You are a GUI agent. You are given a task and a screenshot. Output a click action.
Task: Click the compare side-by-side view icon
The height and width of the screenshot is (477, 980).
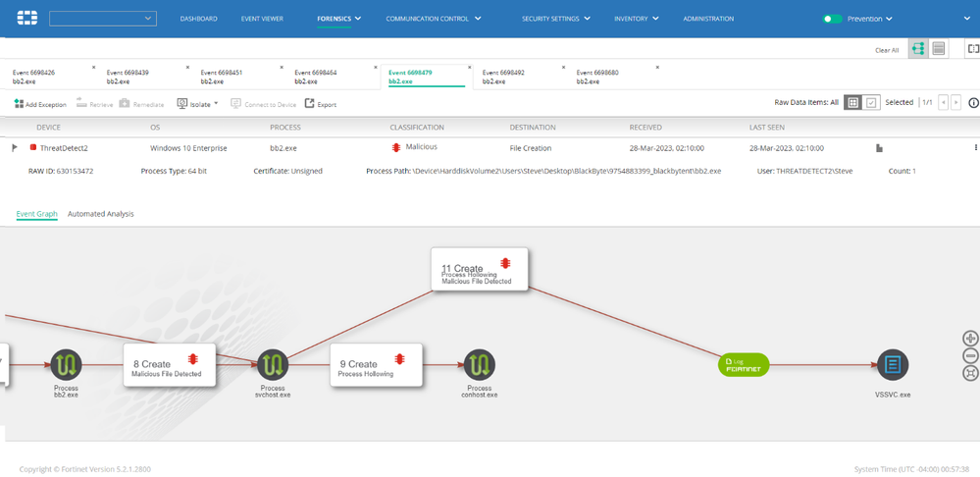[x=973, y=49]
